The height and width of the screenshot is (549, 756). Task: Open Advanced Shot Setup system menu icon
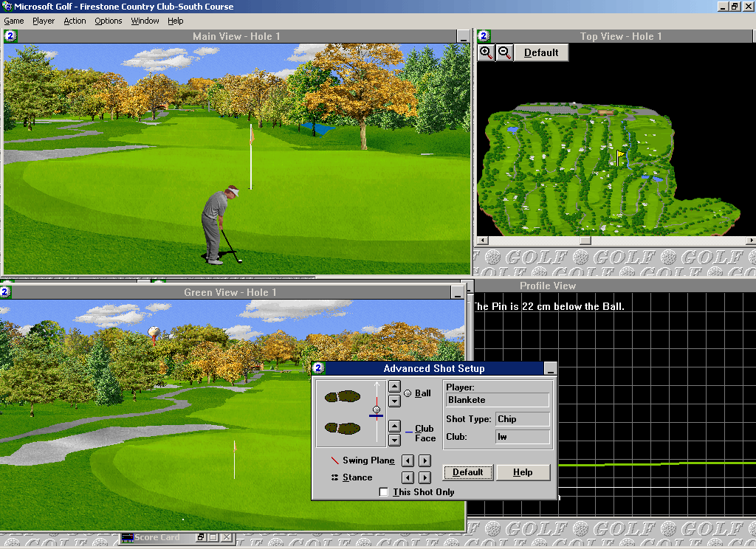point(319,369)
